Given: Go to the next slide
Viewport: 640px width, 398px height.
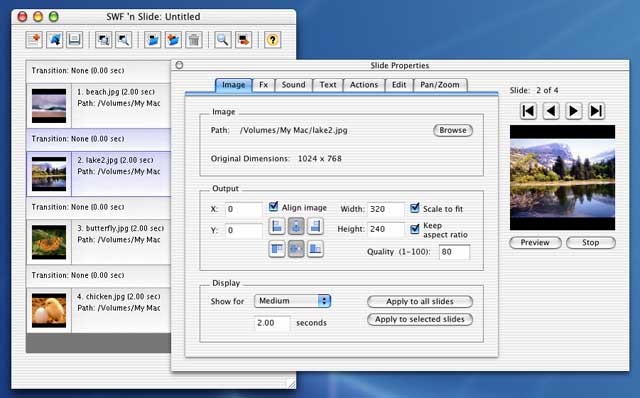Looking at the screenshot, I should coord(573,111).
